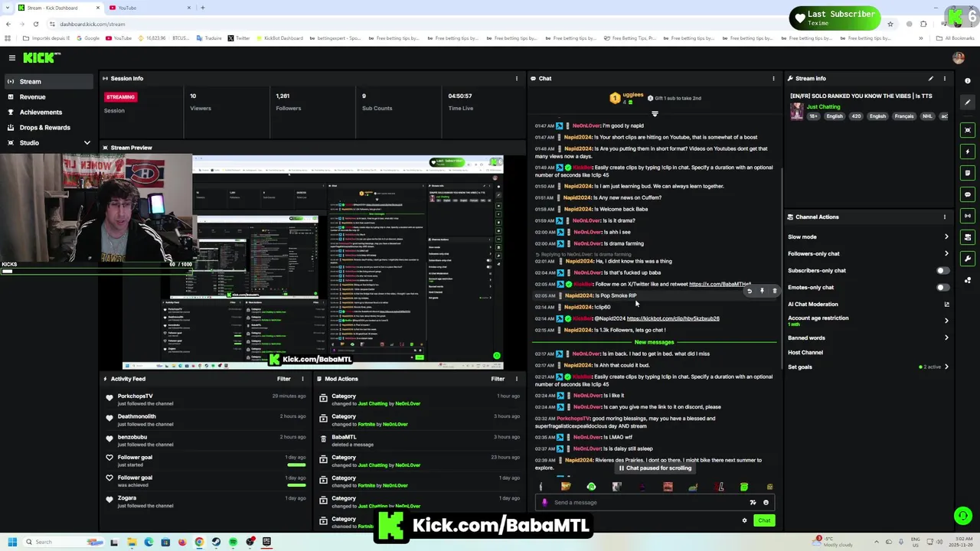The width and height of the screenshot is (980, 551).
Task: Open a new browser tab
Action: (202, 8)
